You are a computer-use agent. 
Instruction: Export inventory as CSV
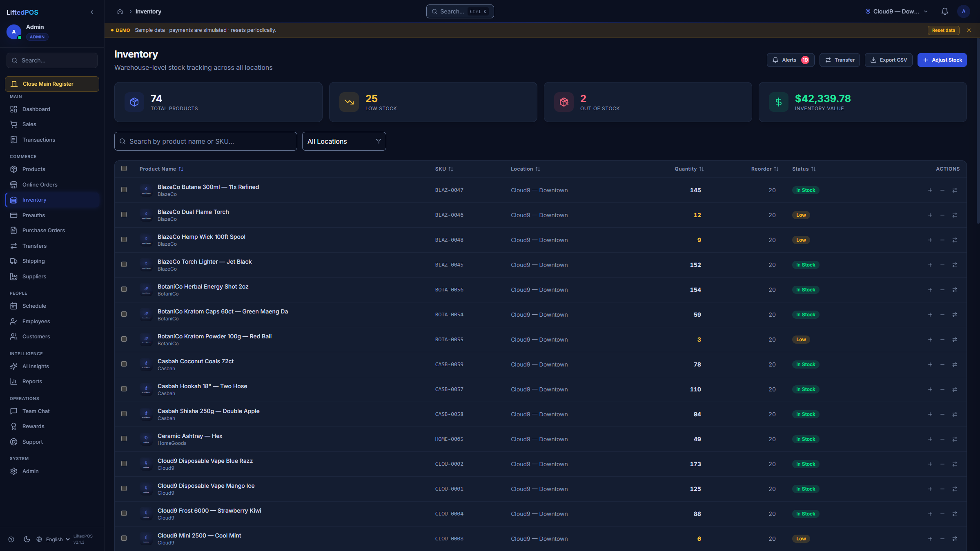click(889, 60)
